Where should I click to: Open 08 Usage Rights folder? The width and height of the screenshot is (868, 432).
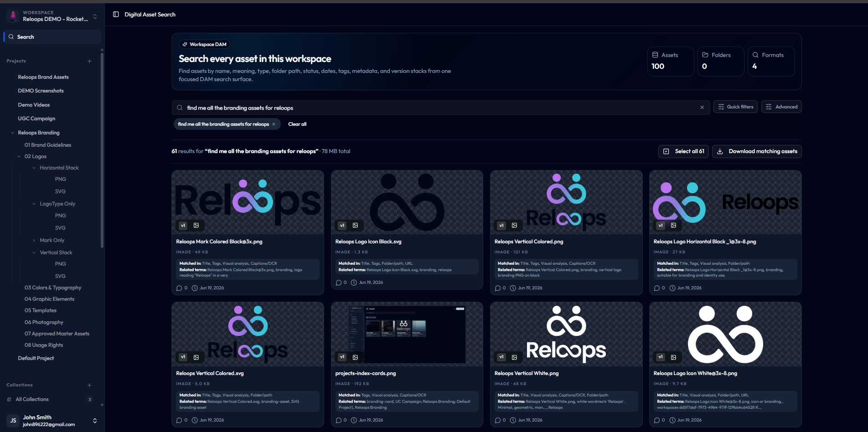[x=44, y=345]
